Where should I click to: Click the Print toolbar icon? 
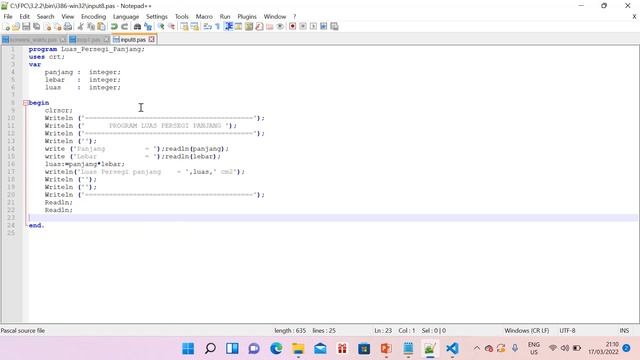[68, 27]
